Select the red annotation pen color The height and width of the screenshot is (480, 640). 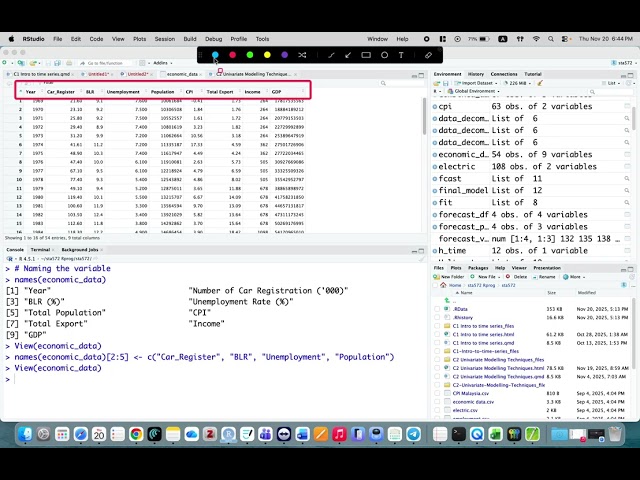pyautogui.click(x=233, y=55)
